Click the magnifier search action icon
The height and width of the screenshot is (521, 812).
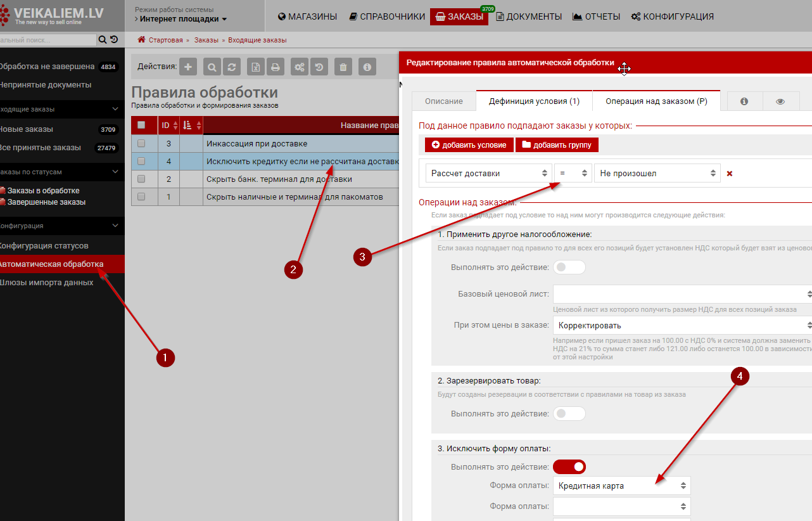(212, 67)
